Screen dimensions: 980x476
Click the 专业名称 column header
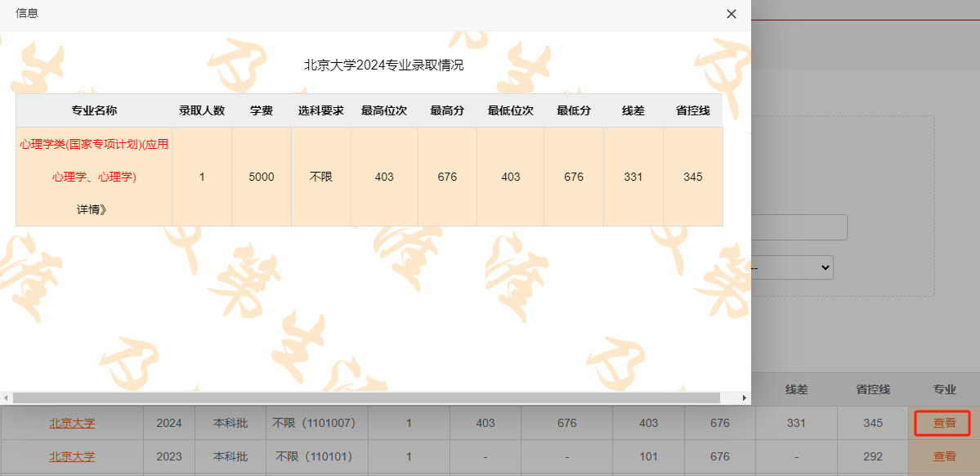click(94, 110)
